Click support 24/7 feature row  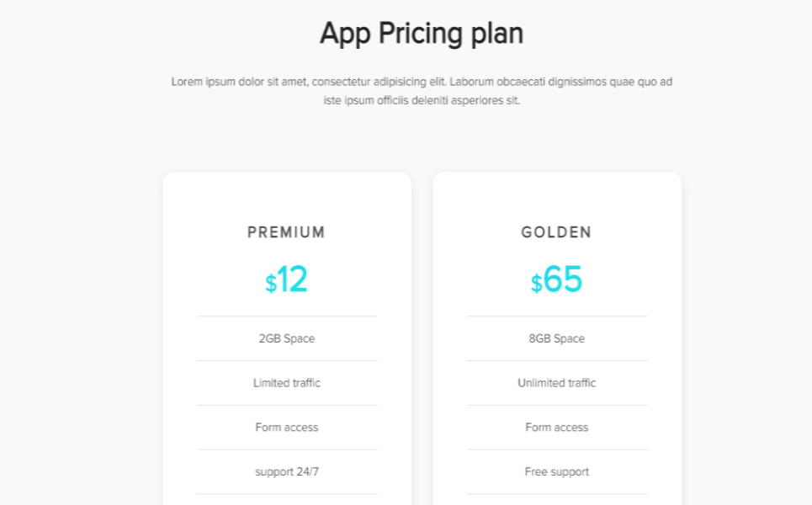[286, 472]
